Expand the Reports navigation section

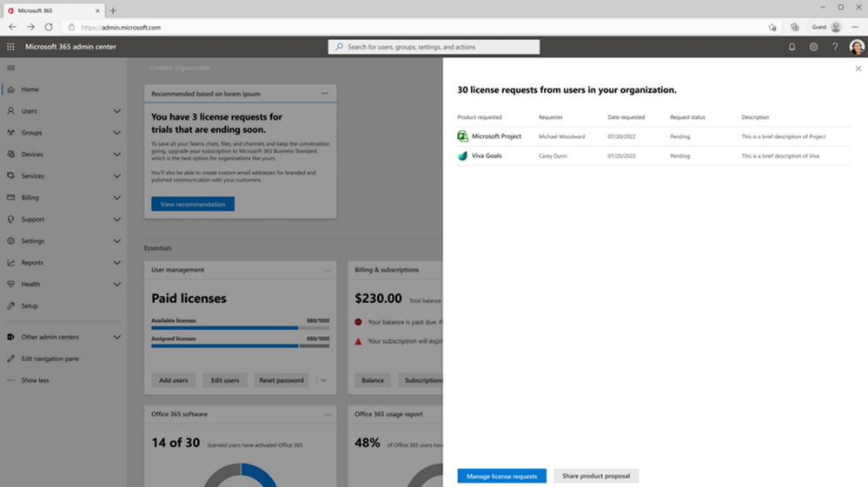pos(116,262)
